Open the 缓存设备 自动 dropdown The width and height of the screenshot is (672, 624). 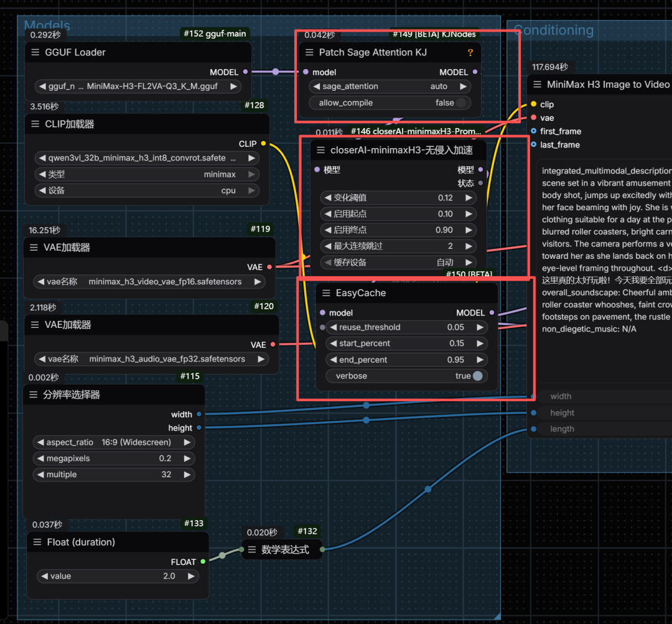398,263
